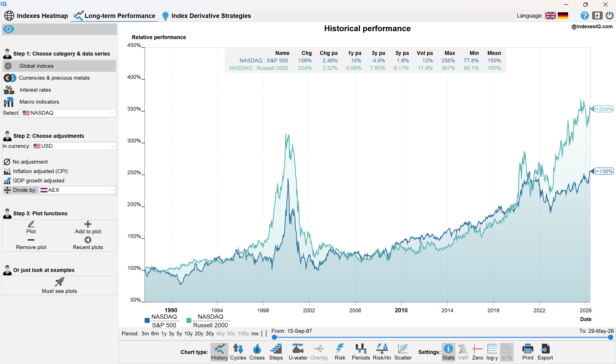The width and height of the screenshot is (616, 364).
Task: Select Crises chart type
Action: pos(257,352)
